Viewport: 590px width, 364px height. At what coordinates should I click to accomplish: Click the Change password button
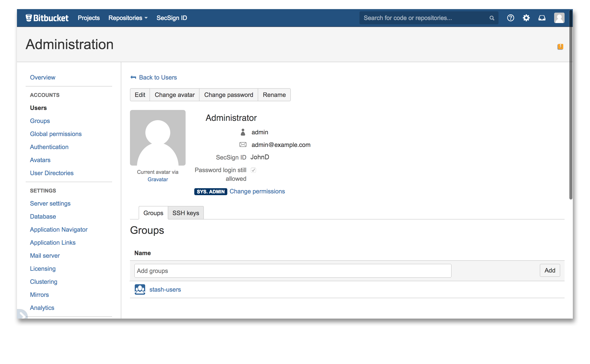tap(228, 95)
